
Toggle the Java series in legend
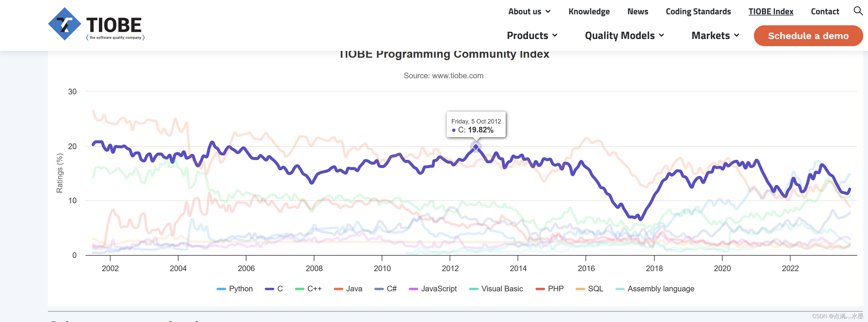pyautogui.click(x=348, y=289)
